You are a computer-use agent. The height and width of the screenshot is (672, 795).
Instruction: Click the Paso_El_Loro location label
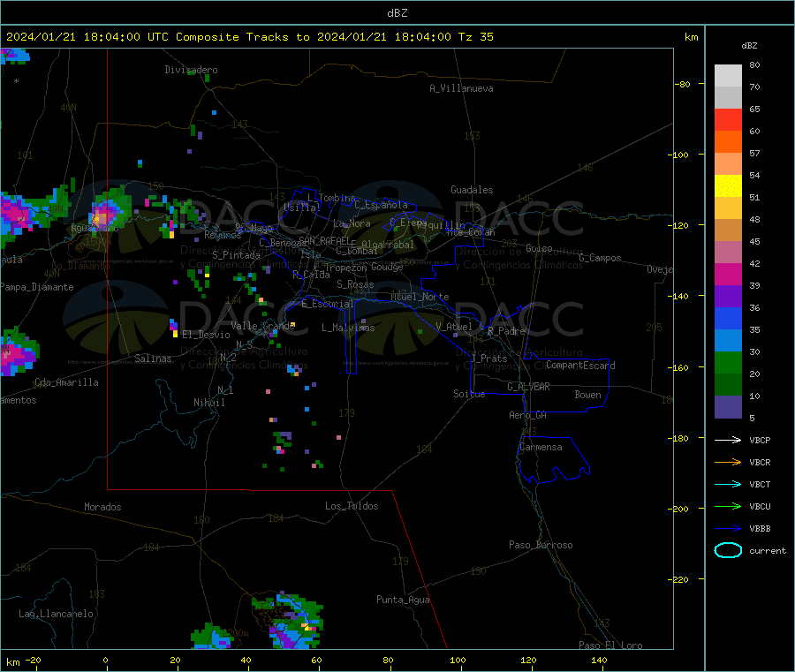click(610, 646)
